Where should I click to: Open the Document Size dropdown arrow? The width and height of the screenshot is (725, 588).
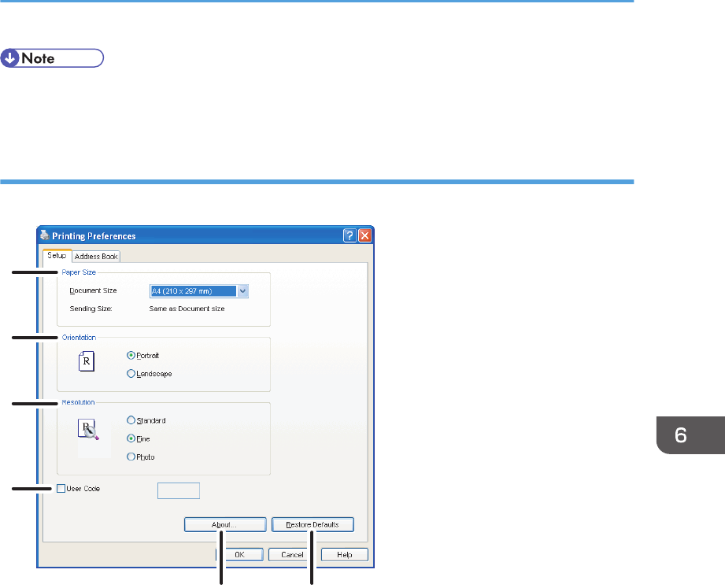(242, 290)
